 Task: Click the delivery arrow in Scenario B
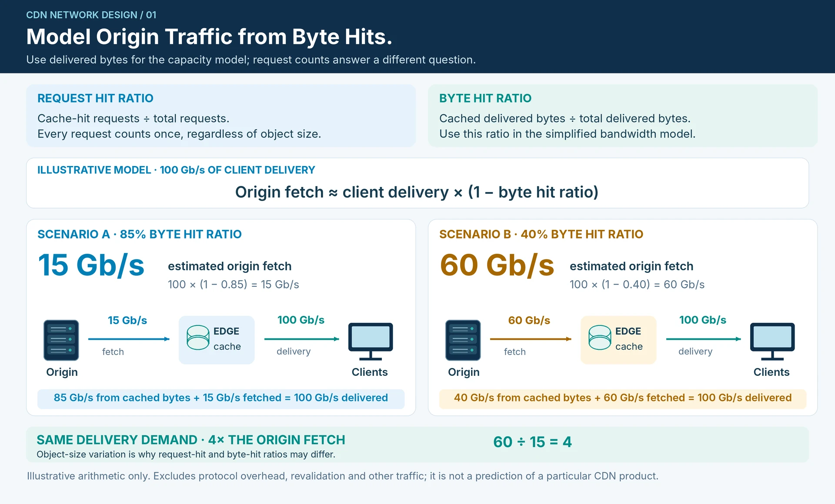tap(704, 339)
